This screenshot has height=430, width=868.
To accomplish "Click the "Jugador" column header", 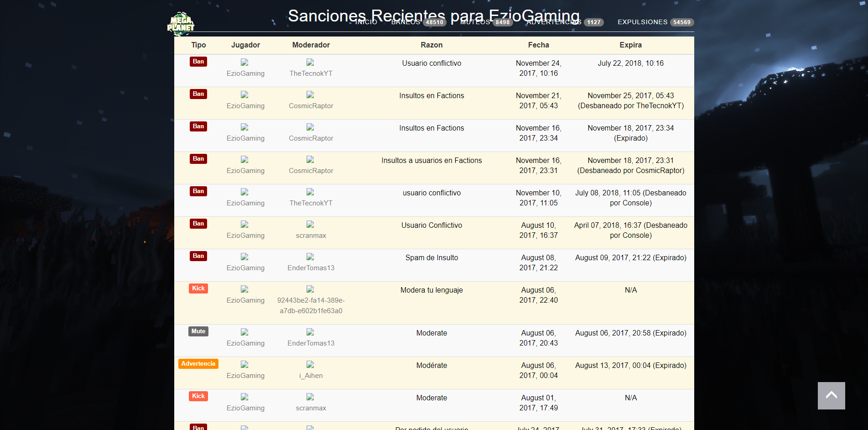I will pyautogui.click(x=245, y=45).
